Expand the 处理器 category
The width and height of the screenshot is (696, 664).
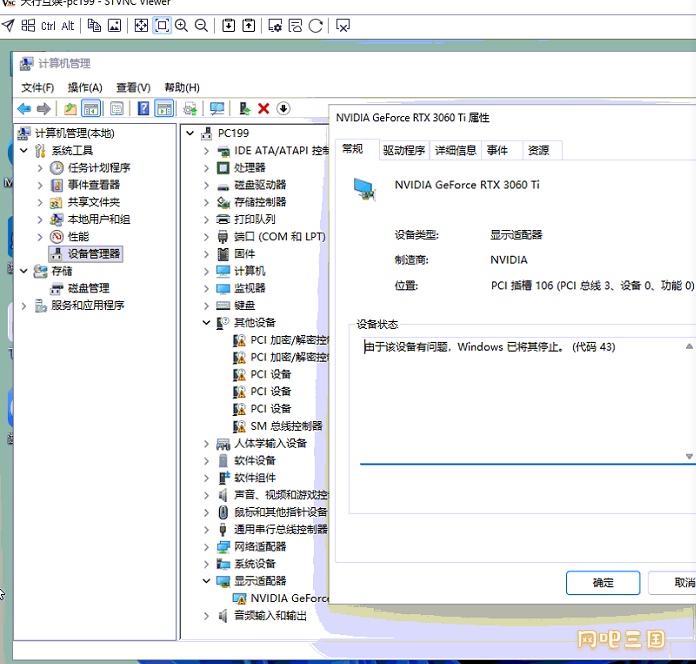point(206,168)
